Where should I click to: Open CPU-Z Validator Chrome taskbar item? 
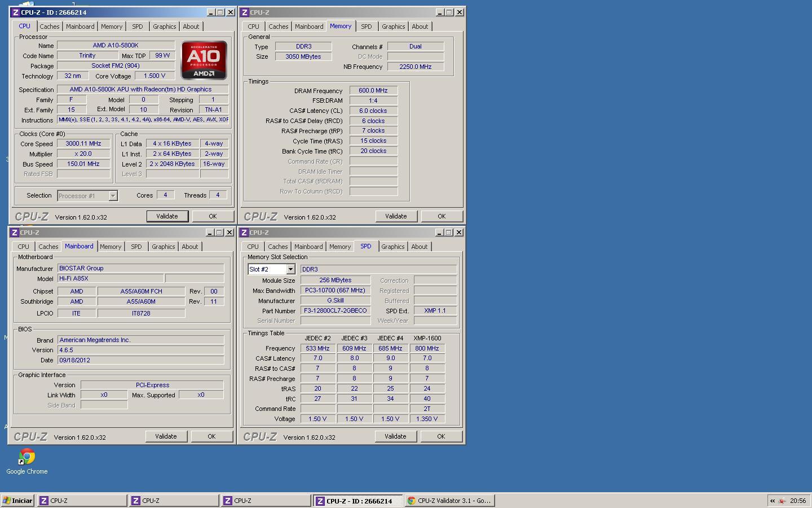click(x=449, y=501)
